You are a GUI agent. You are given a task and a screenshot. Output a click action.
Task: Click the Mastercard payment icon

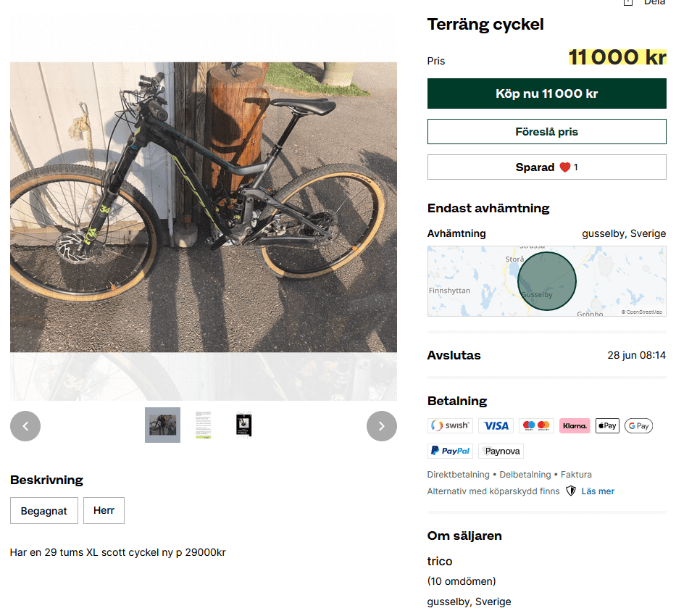536,426
